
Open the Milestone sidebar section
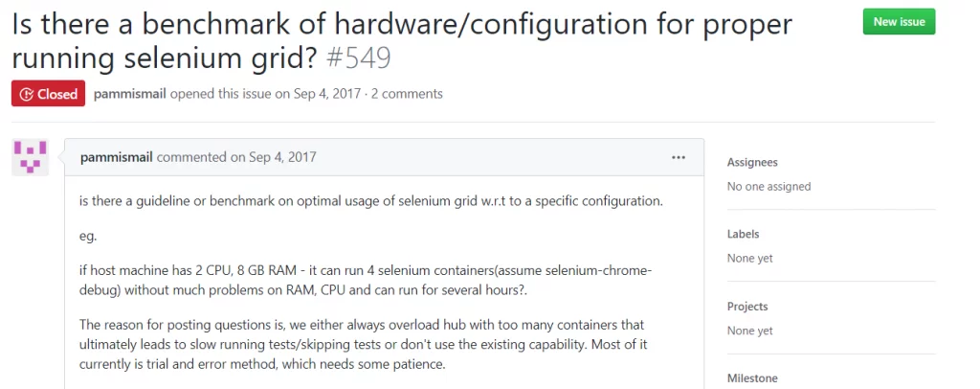[752, 378]
